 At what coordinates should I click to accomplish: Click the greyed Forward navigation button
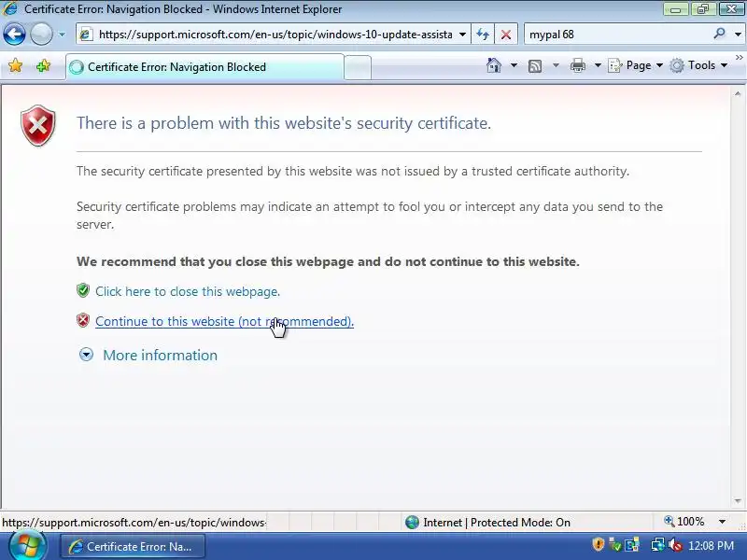pos(41,35)
